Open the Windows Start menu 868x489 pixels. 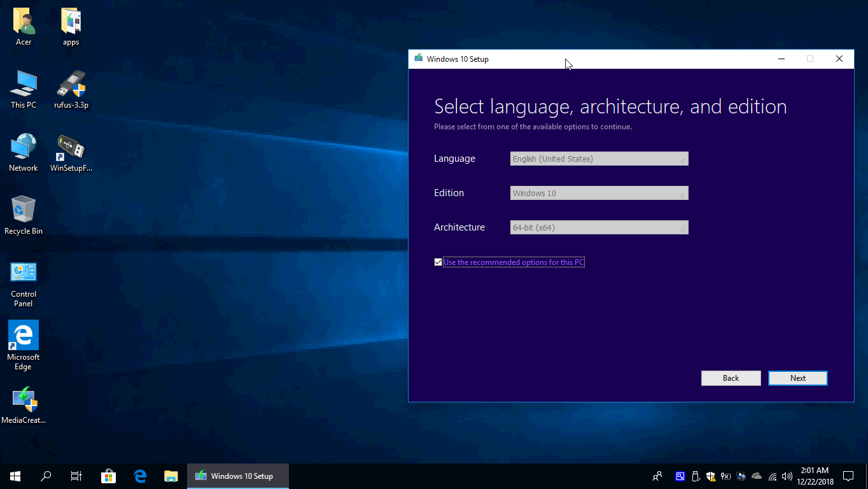coord(15,476)
